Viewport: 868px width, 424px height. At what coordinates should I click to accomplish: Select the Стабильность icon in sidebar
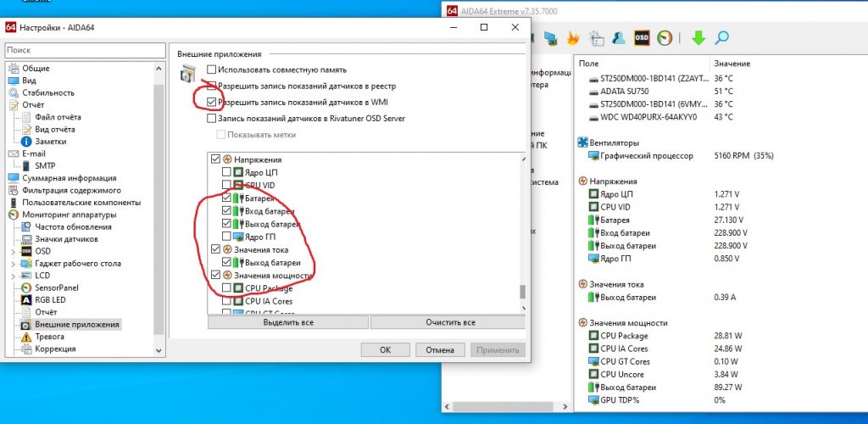pyautogui.click(x=14, y=93)
